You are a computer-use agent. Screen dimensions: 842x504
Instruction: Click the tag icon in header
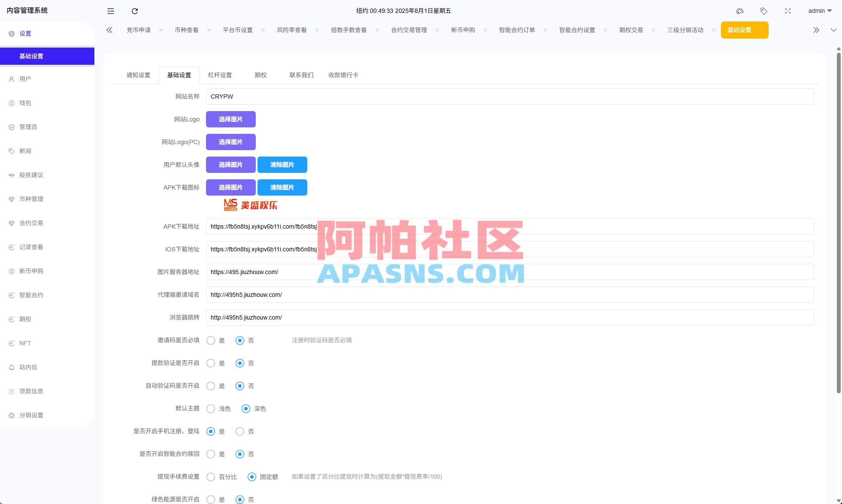[764, 11]
